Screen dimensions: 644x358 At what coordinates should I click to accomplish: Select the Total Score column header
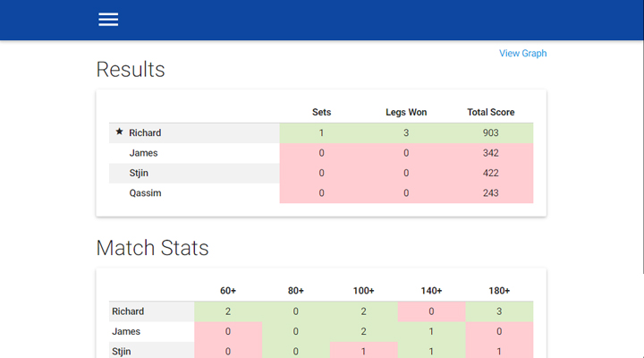click(490, 112)
